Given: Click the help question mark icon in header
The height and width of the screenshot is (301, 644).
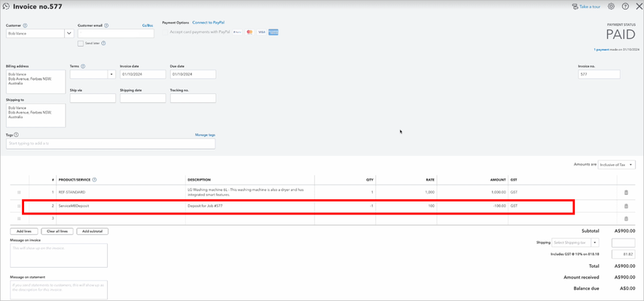Looking at the screenshot, I should [625, 7].
